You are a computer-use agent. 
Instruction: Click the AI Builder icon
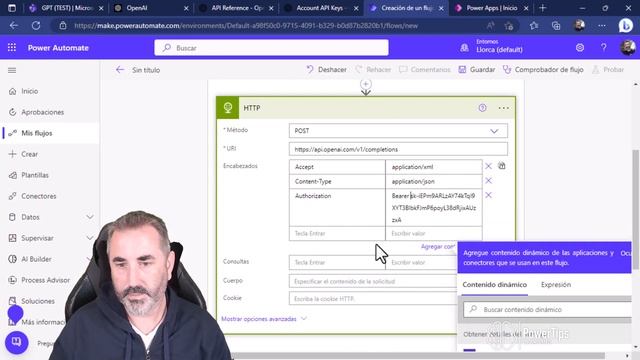point(12,259)
